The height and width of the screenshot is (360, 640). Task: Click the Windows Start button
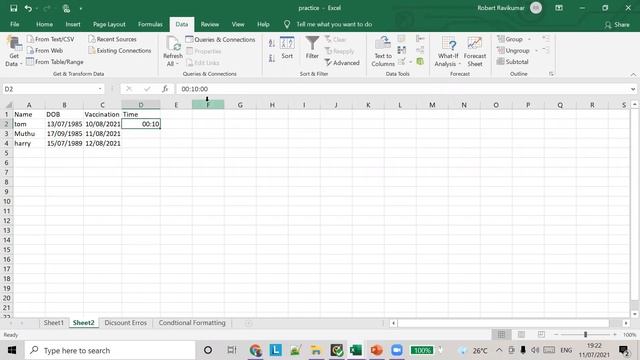coord(12,350)
